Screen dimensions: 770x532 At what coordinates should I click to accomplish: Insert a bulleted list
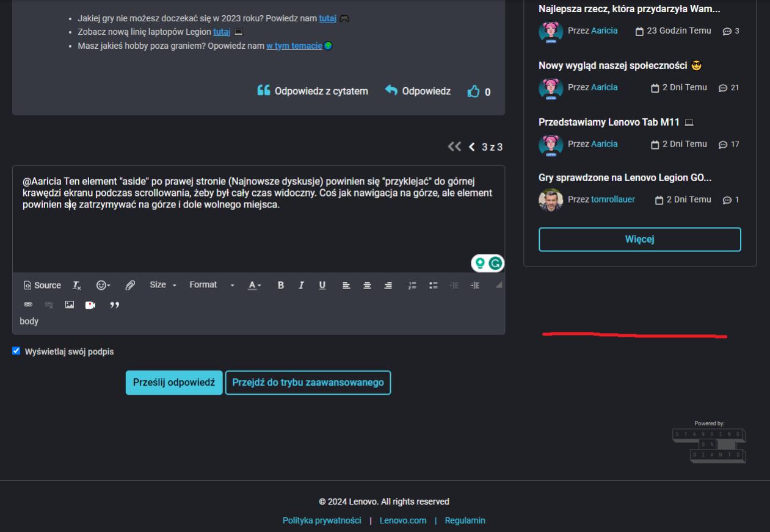point(434,285)
